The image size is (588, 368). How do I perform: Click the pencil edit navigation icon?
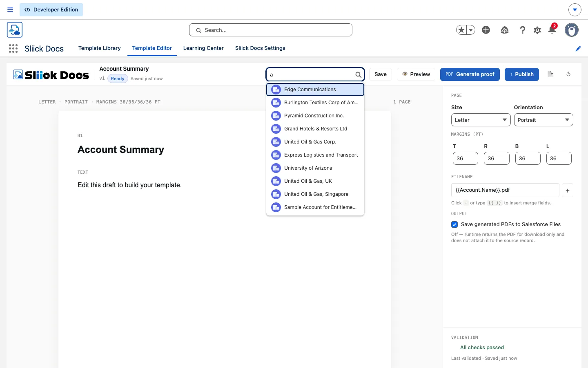point(578,49)
